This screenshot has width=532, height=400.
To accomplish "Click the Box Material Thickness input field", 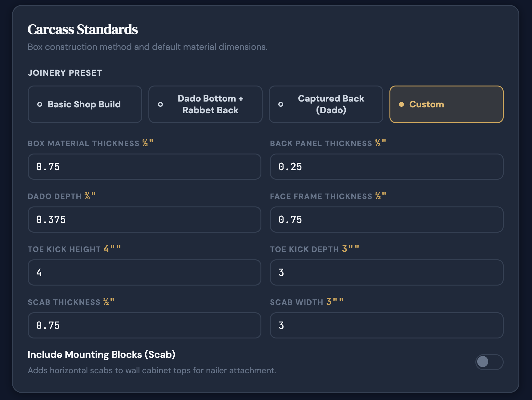I will click(144, 167).
